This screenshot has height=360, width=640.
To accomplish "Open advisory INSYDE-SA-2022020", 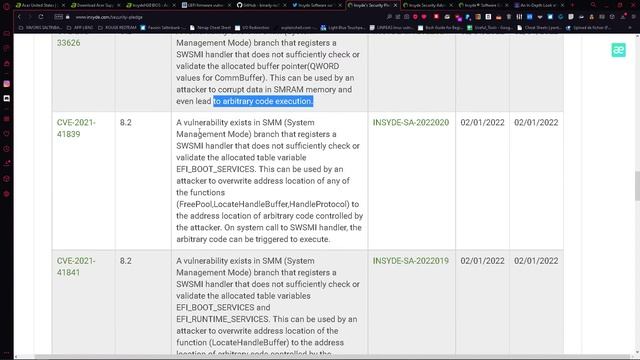I will (x=411, y=122).
